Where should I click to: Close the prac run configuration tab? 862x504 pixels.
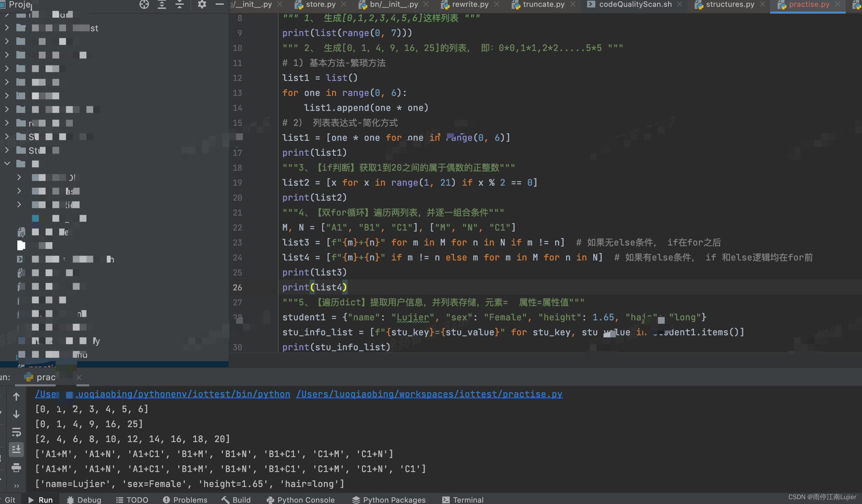(79, 377)
